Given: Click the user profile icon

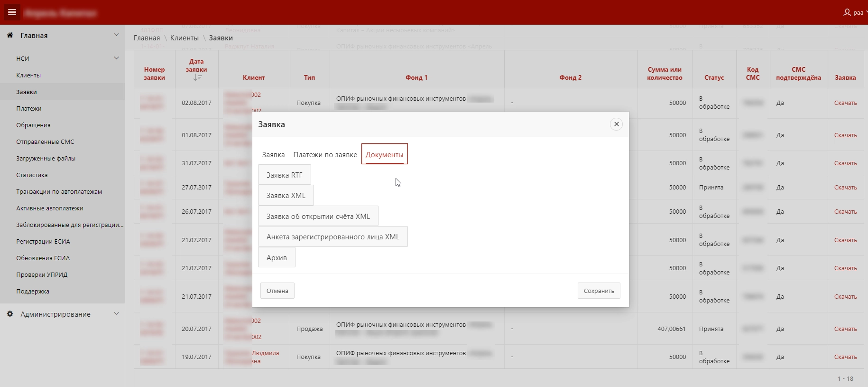Looking at the screenshot, I should point(847,13).
